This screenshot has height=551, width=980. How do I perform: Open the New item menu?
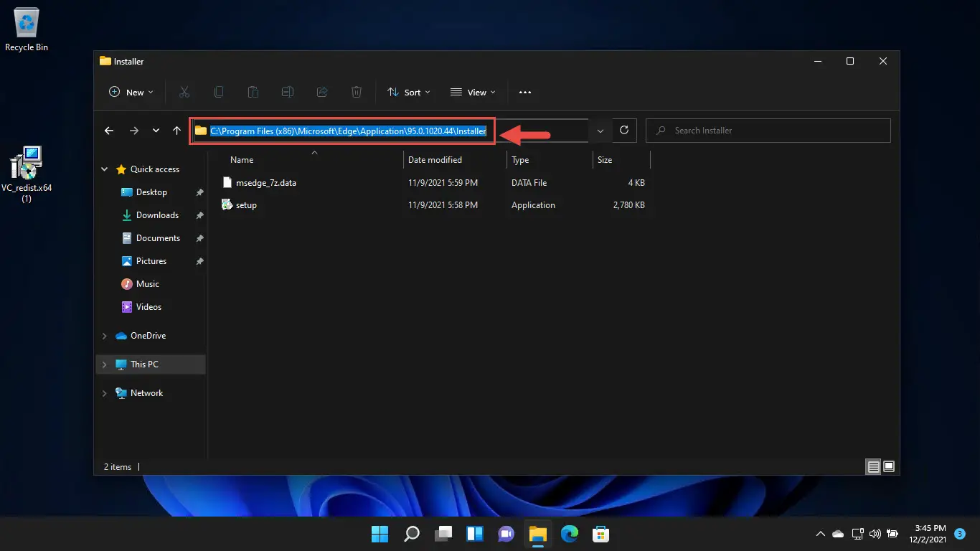[x=131, y=92]
